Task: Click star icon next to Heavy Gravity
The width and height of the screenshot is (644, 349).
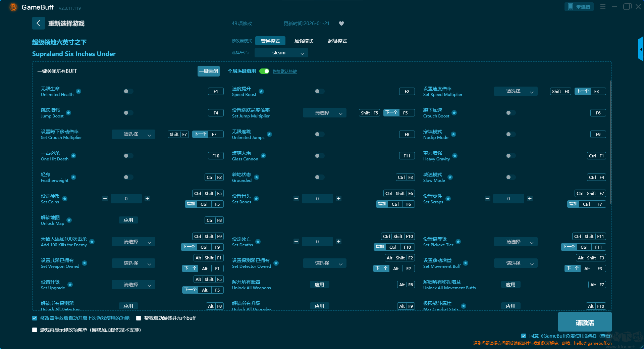Action: coord(455,156)
